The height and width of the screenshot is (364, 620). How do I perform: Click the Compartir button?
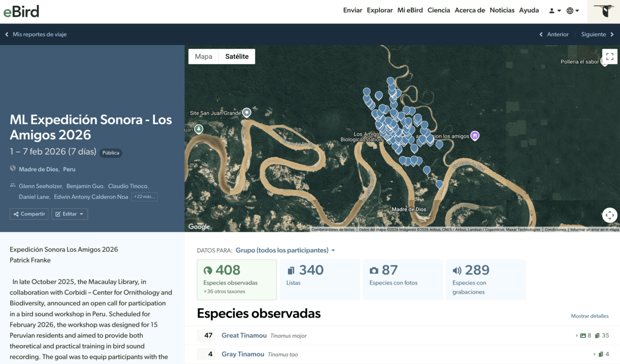point(29,214)
